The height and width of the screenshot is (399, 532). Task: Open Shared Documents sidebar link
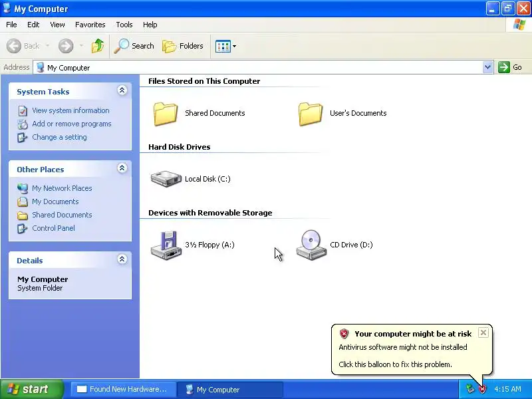coord(62,215)
